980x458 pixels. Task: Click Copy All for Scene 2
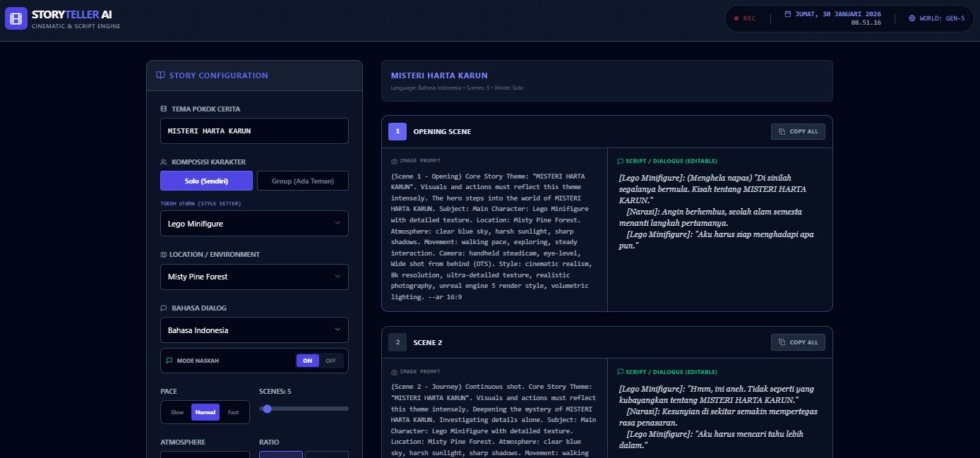[798, 342]
